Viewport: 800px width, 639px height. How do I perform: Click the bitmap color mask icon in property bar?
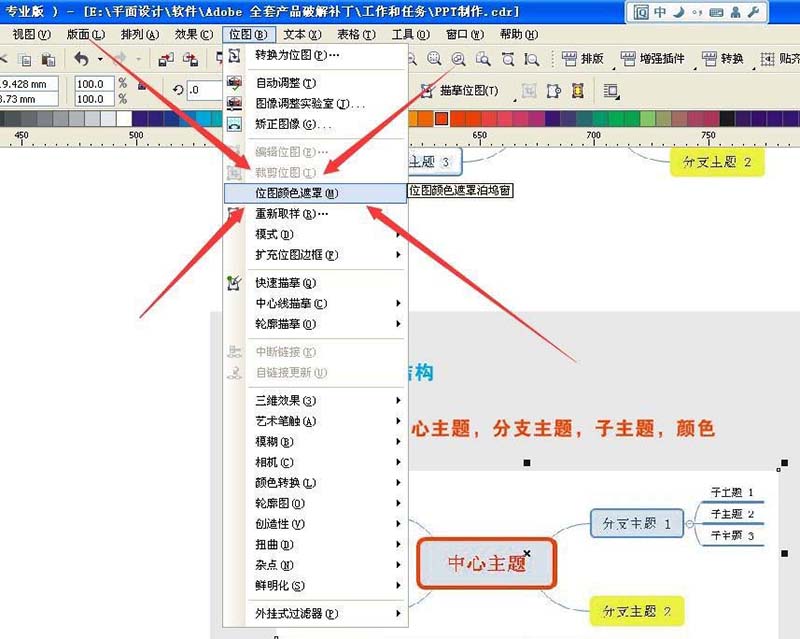554,91
